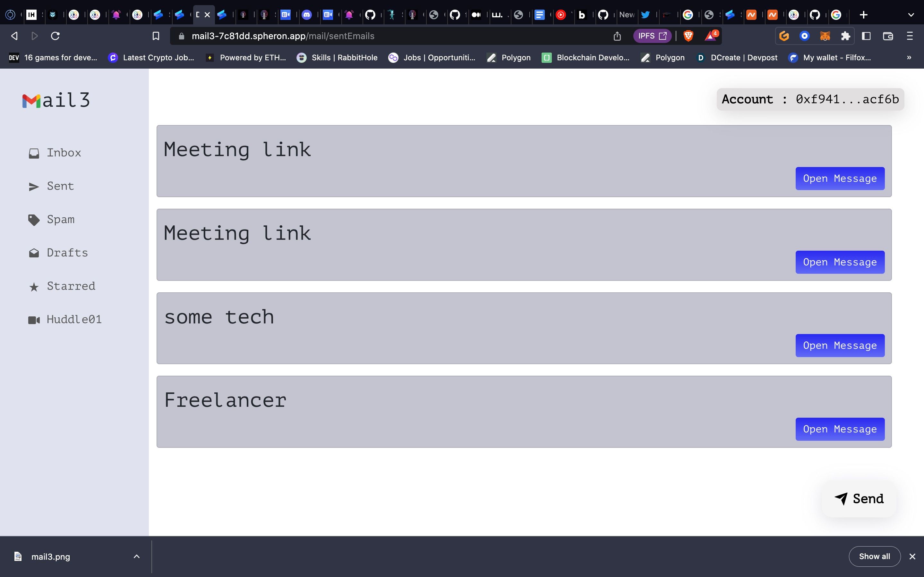Navigate to mail3 sent emails URL bar
Viewport: 924px width, 577px height.
[283, 36]
